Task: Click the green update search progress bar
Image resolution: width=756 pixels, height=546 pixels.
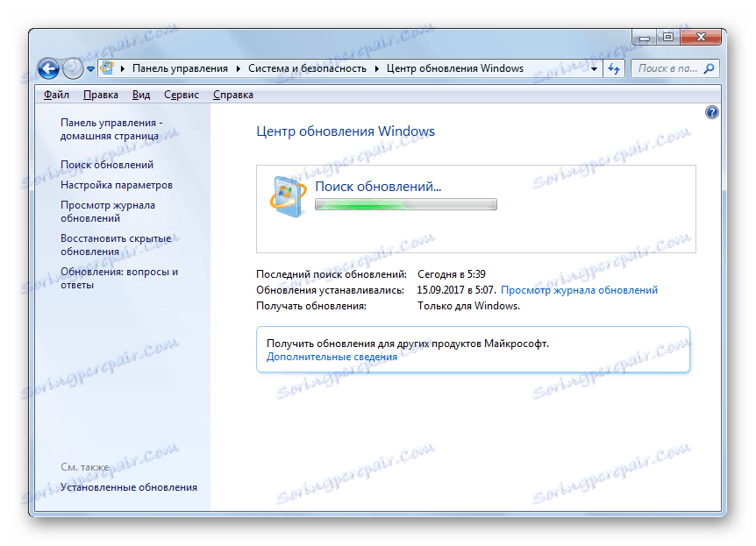Action: pyautogui.click(x=405, y=205)
